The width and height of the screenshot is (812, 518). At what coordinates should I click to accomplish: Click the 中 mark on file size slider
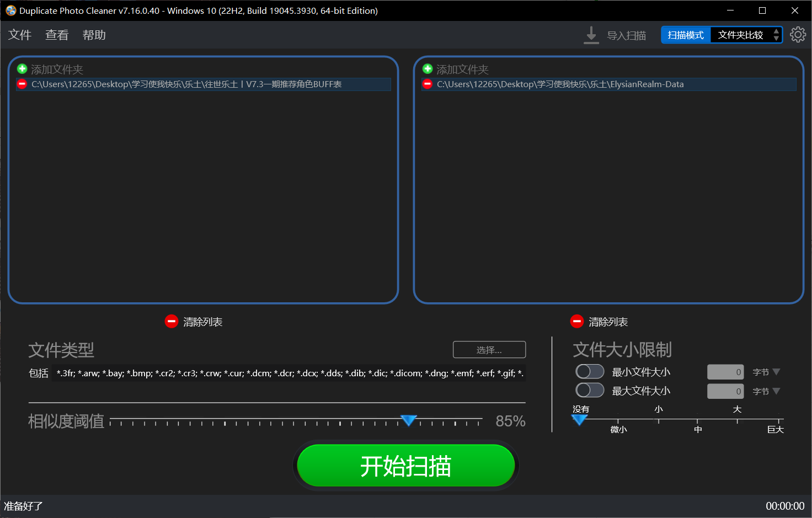(x=698, y=429)
